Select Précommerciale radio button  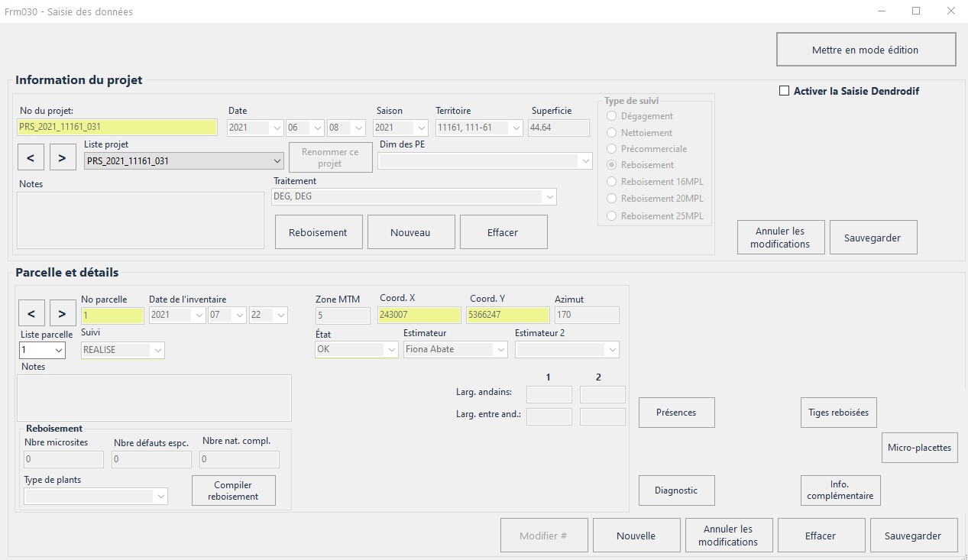611,149
